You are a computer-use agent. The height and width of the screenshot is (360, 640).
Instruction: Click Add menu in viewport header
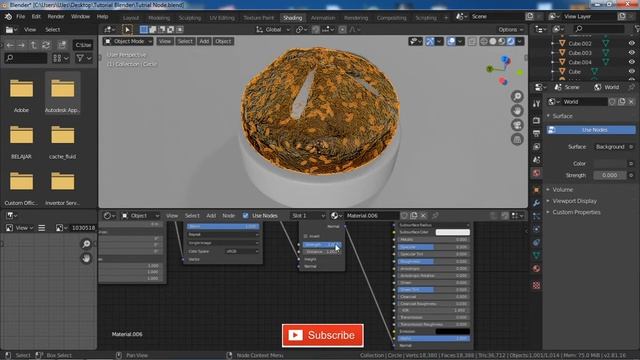click(x=204, y=41)
